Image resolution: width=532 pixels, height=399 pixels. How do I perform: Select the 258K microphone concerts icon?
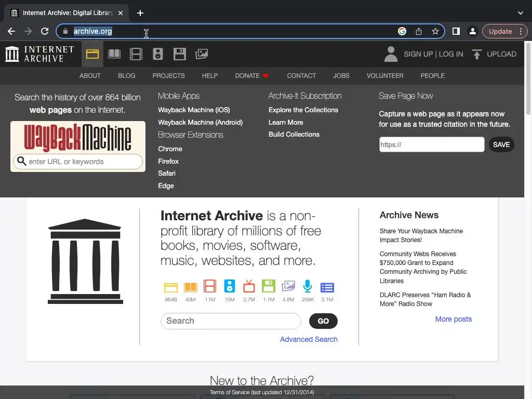coord(308,286)
